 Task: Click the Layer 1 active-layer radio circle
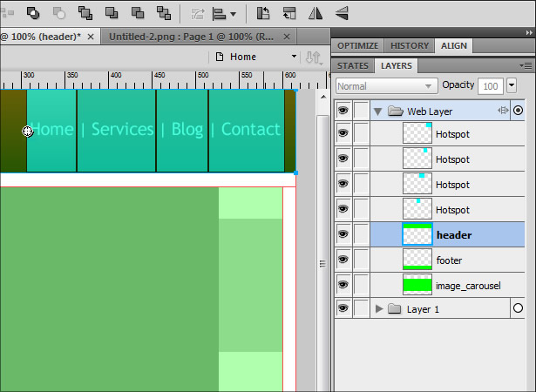pos(518,308)
